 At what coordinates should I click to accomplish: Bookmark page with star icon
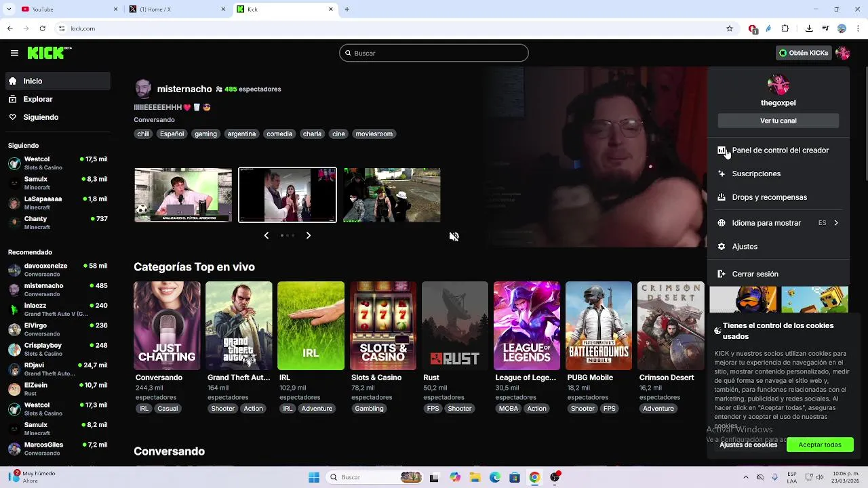coord(730,28)
